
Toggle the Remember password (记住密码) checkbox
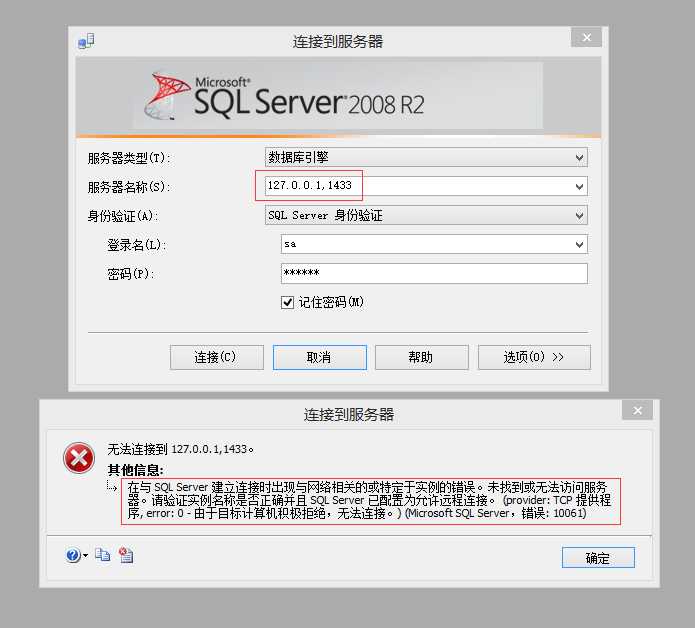click(x=287, y=302)
